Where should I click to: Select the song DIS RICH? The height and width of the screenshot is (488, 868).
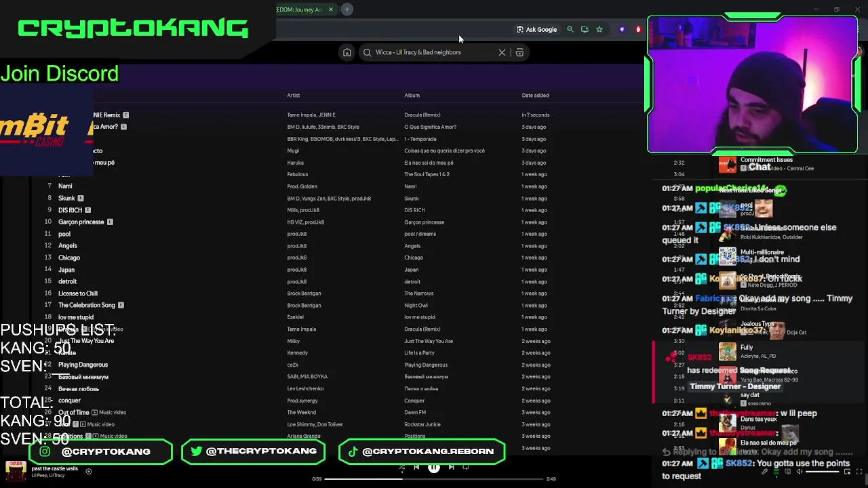(x=70, y=210)
